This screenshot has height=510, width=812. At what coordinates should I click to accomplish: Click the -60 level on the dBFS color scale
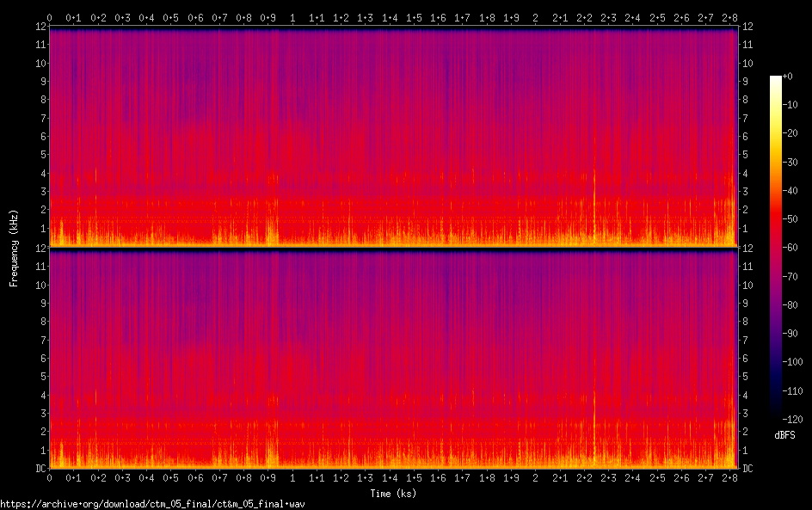point(790,248)
